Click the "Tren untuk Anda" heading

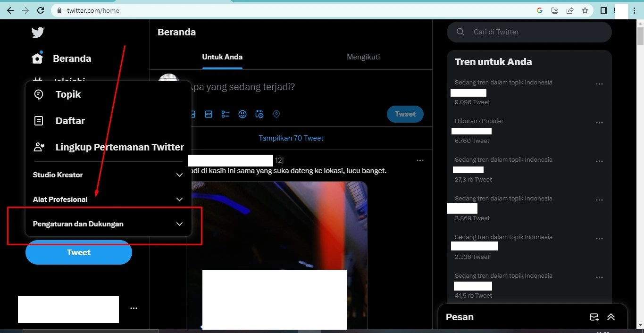(x=493, y=62)
